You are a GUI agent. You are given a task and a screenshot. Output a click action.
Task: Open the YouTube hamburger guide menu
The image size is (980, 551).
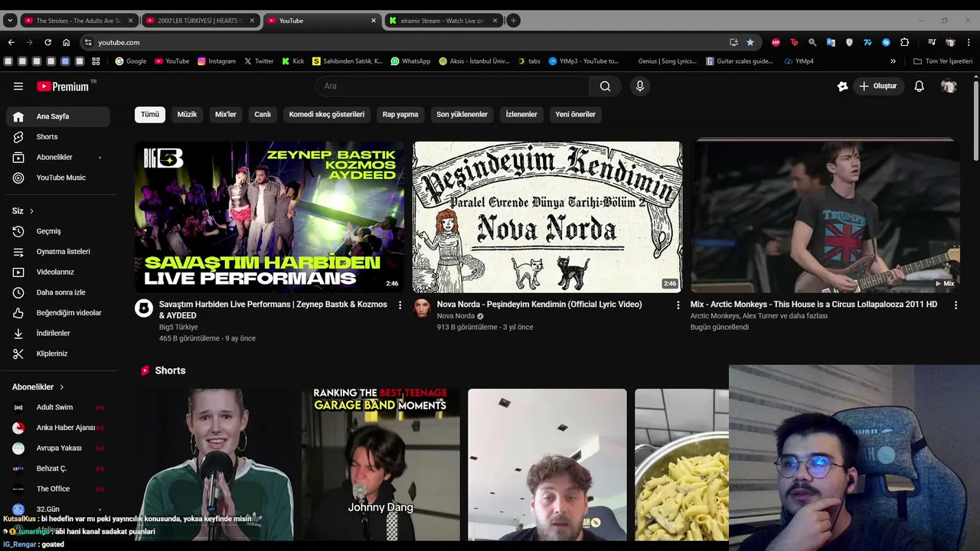coord(18,86)
